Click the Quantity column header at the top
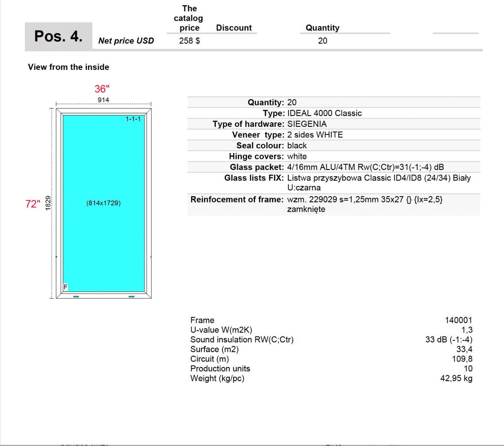The height and width of the screenshot is (446, 504). point(323,28)
